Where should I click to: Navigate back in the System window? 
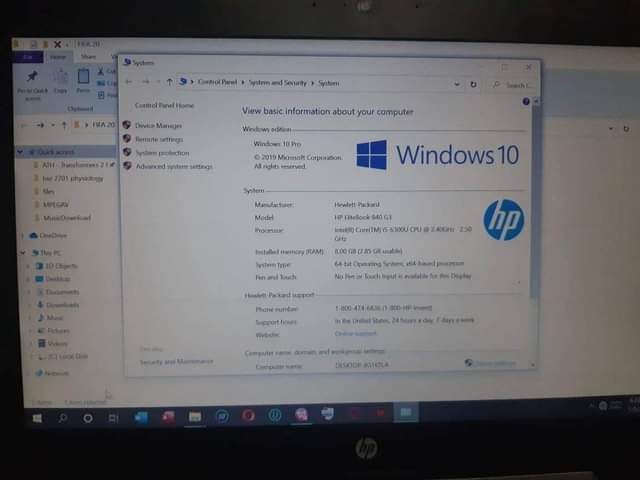tap(129, 82)
